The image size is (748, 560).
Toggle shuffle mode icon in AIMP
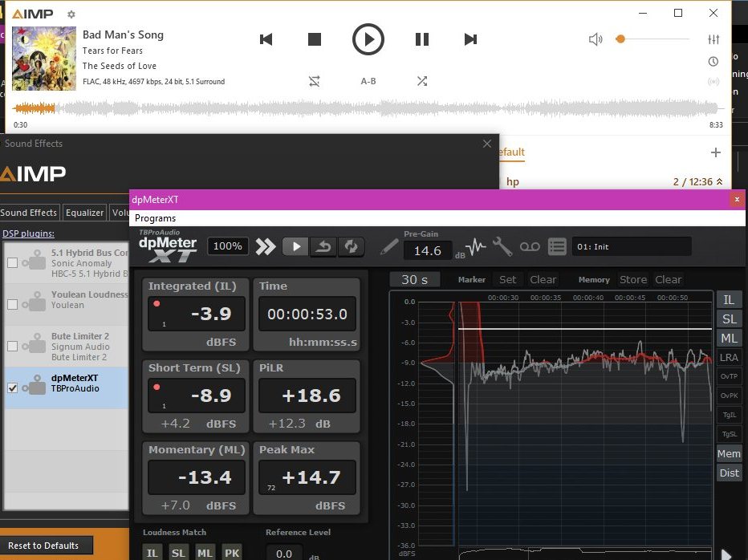(x=421, y=81)
